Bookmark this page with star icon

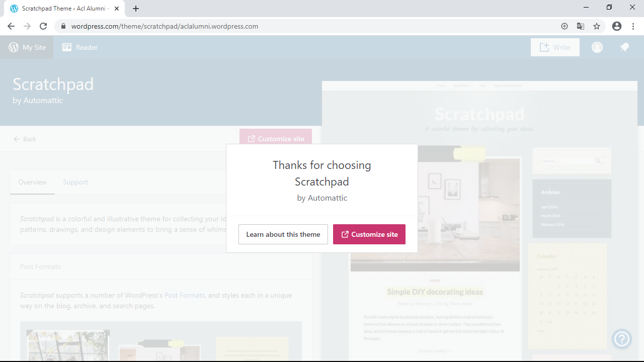(x=597, y=26)
